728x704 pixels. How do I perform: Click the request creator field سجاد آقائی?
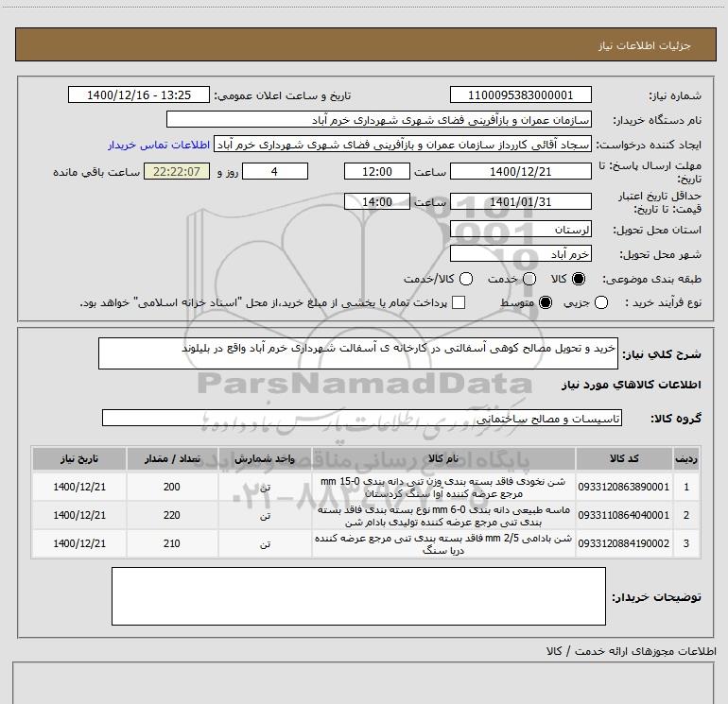403,145
